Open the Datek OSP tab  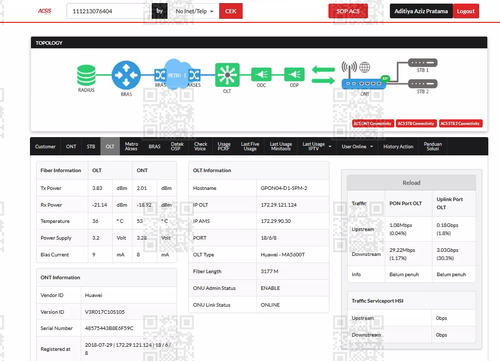click(x=177, y=146)
